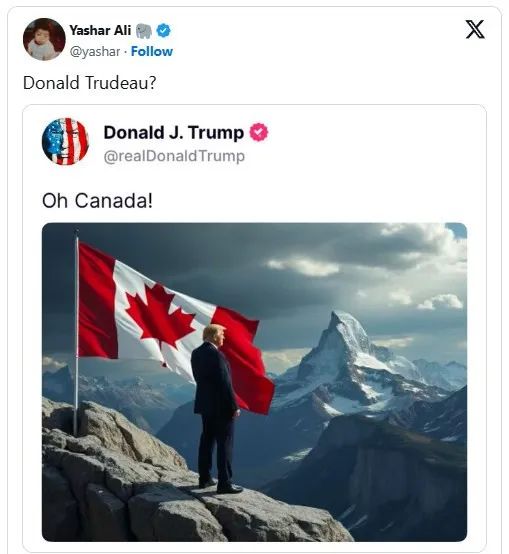Click the @realDonaldTrump handle

point(174,156)
